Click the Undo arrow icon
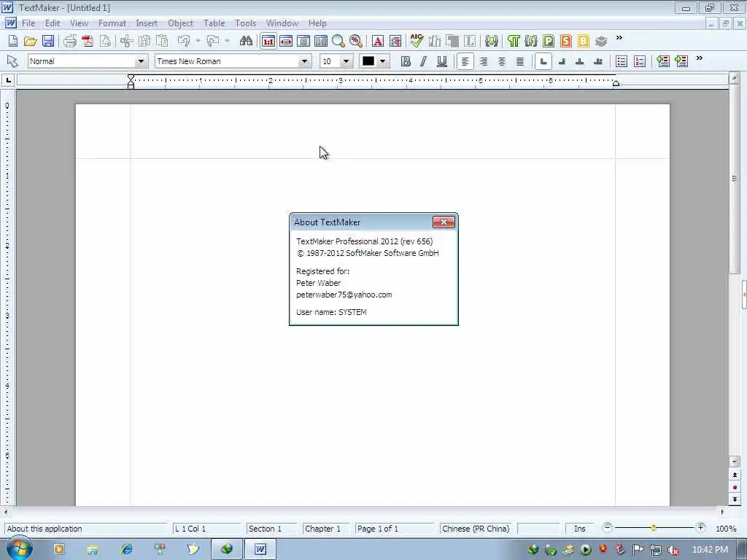Screen dimensions: 747x560 pos(183,42)
